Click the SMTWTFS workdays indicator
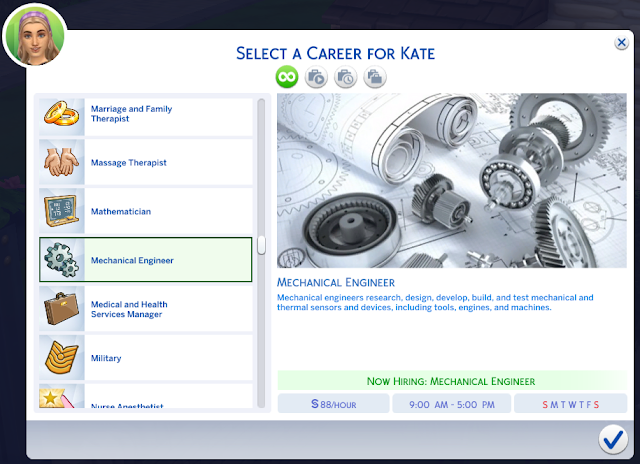This screenshot has width=640, height=464. 570,404
